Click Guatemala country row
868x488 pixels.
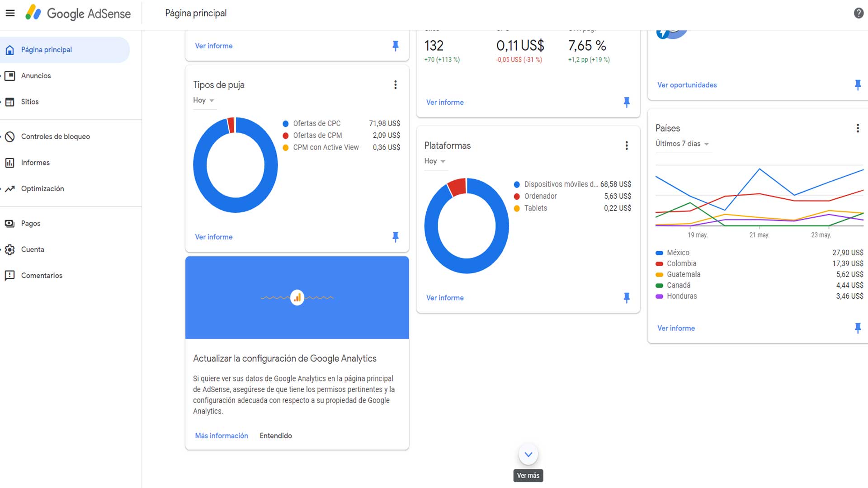759,275
